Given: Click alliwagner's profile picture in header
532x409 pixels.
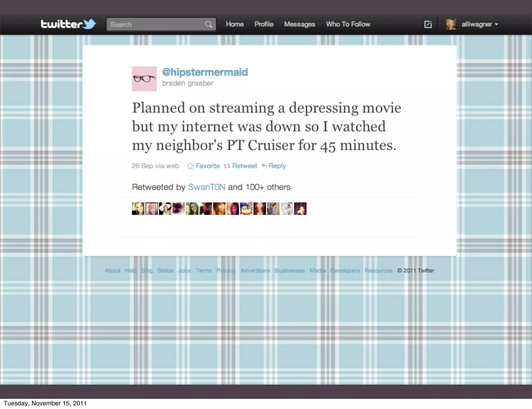Looking at the screenshot, I should 451,24.
